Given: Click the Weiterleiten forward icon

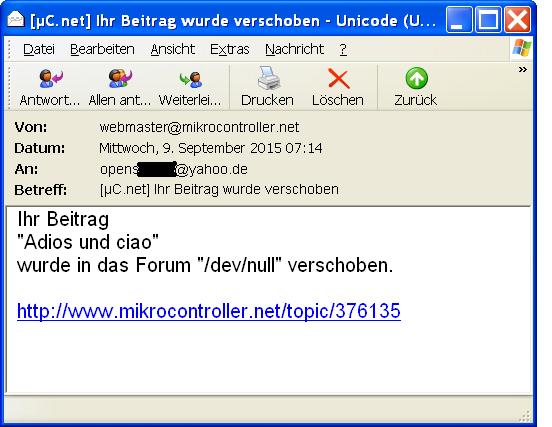Looking at the screenshot, I should click(190, 79).
